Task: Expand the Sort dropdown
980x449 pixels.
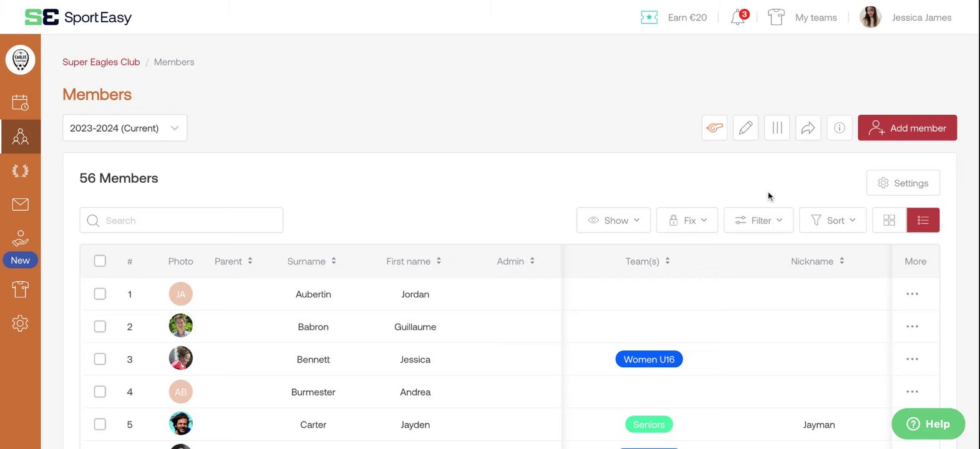Action: coord(833,220)
